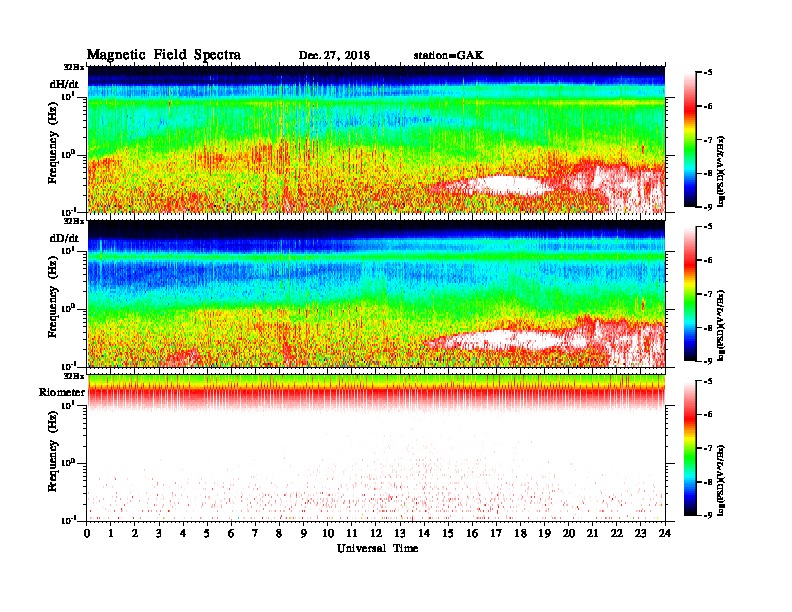Click the "station=GAK" label
Image resolution: width=792 pixels, height=612 pixels.
click(x=448, y=55)
